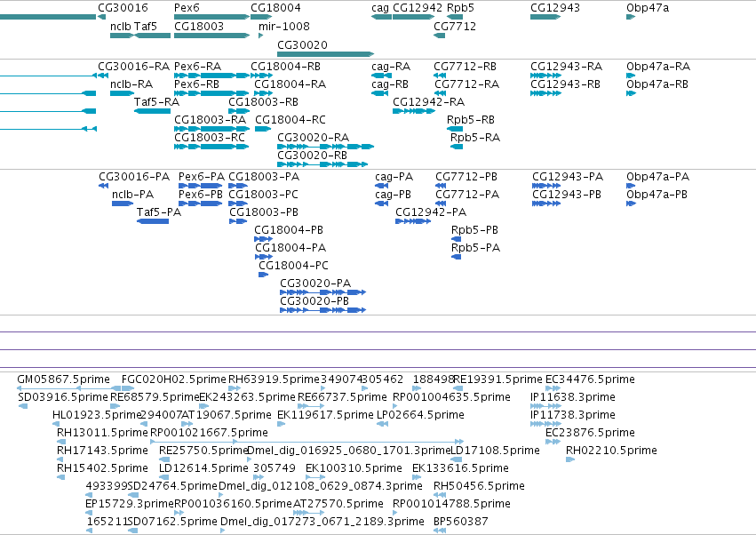Select the cag gene feature
Viewport: 756px width, 535px height.
pos(381,17)
